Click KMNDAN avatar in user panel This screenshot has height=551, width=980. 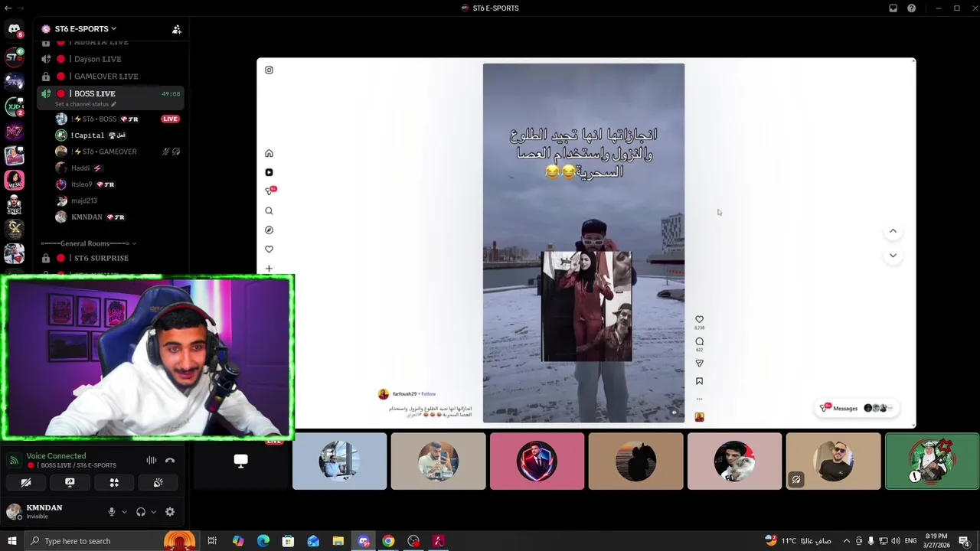tap(14, 511)
